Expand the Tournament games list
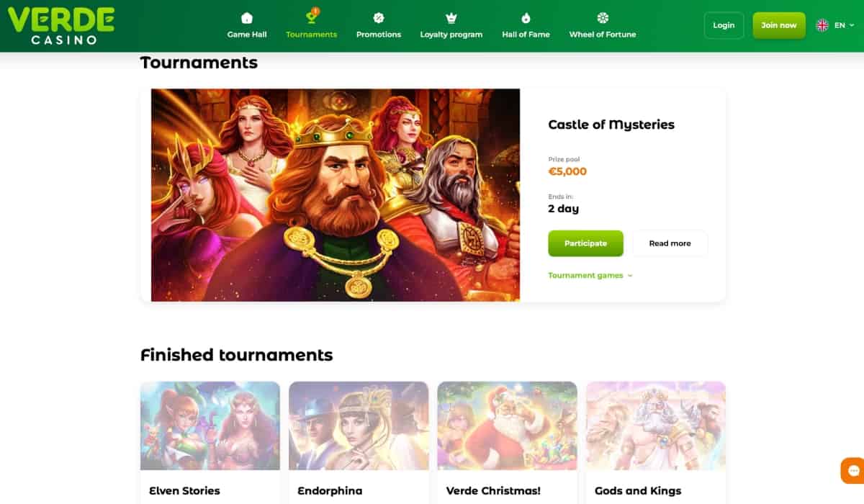This screenshot has width=864, height=504. click(590, 275)
